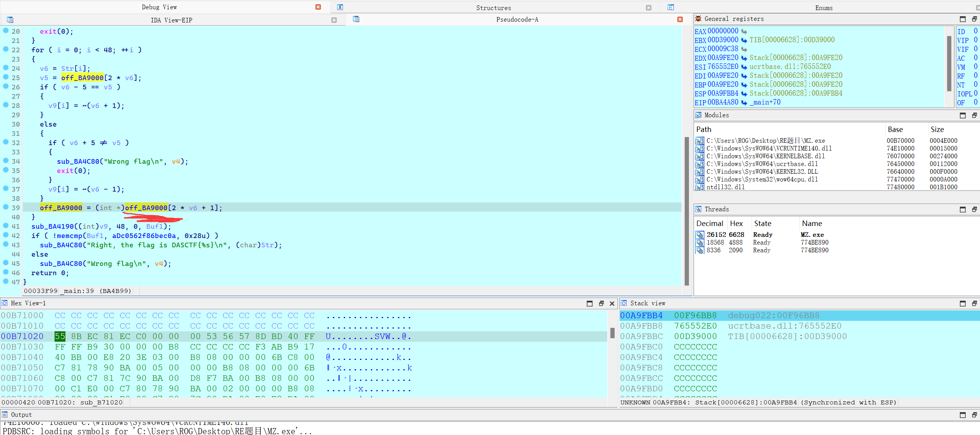Click the Pseudocode-A tab icon
The image size is (980, 435).
point(356,19)
